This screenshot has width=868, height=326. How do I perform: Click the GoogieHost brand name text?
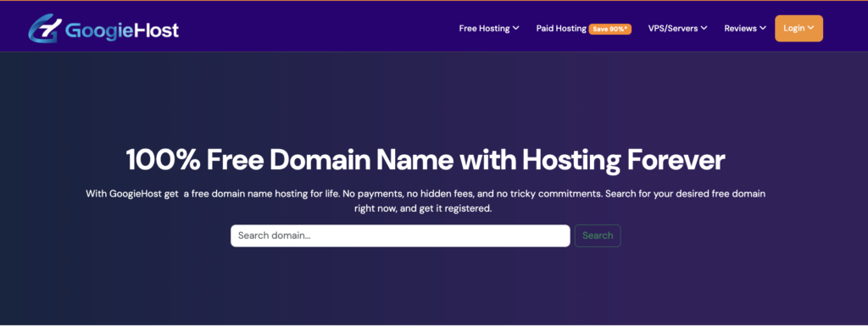tap(122, 30)
